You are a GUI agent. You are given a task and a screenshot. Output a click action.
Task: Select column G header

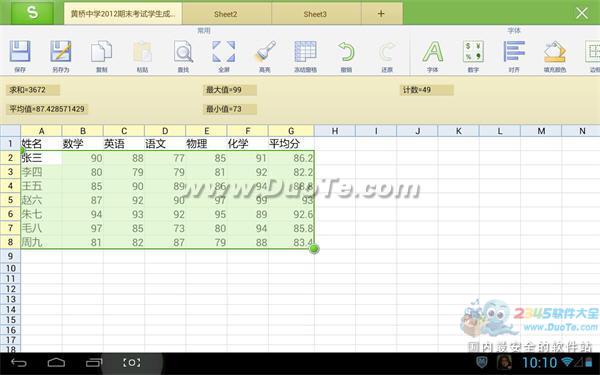pos(291,131)
